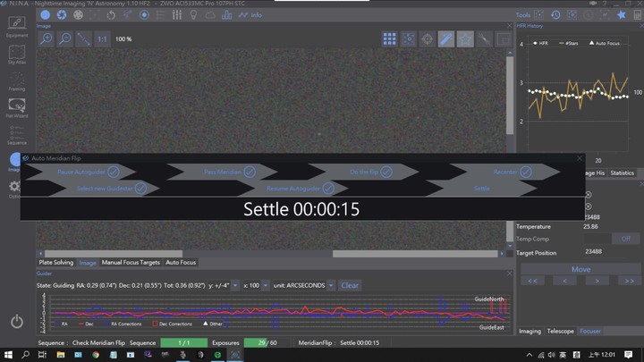
Task: Switch to the Imaging tab at bottom right
Action: (530, 331)
